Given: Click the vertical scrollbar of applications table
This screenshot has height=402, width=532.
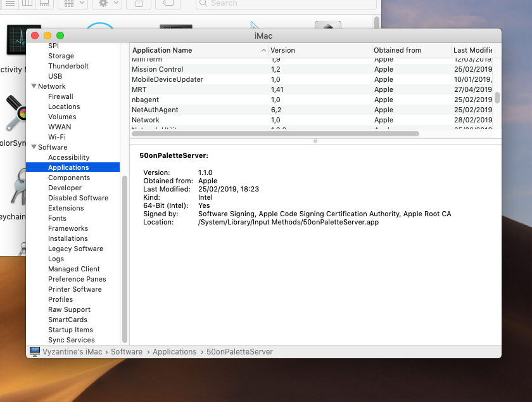Looking at the screenshot, I should [x=497, y=98].
